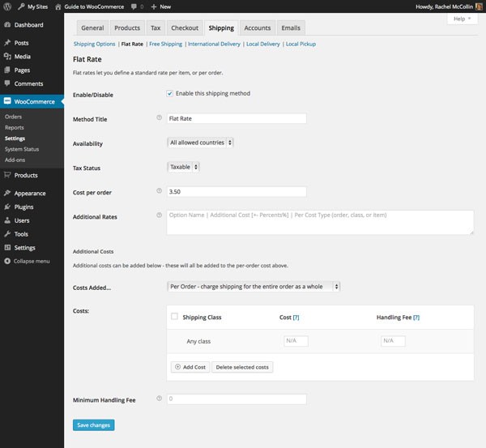Click the Posts pin icon
The width and height of the screenshot is (486, 448).
point(7,43)
